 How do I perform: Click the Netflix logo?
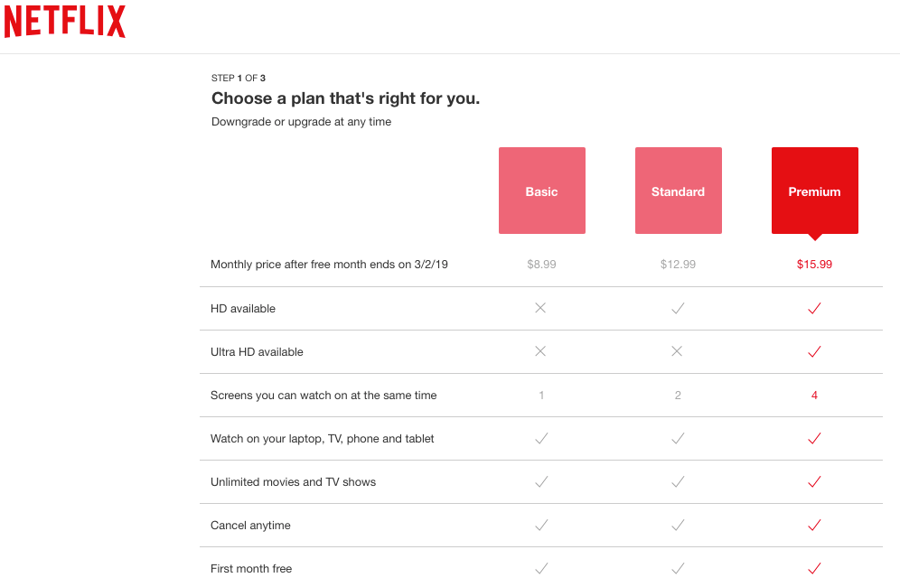click(64, 22)
